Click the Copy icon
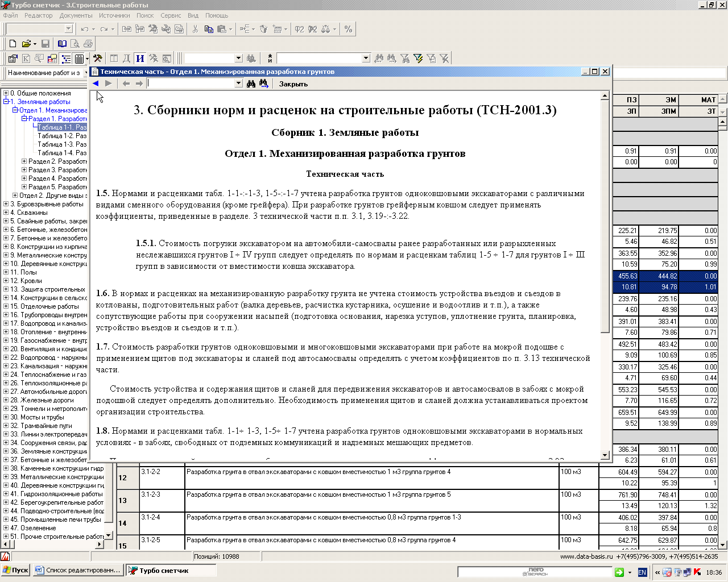Screen dimensions: 728x582 (209, 29)
